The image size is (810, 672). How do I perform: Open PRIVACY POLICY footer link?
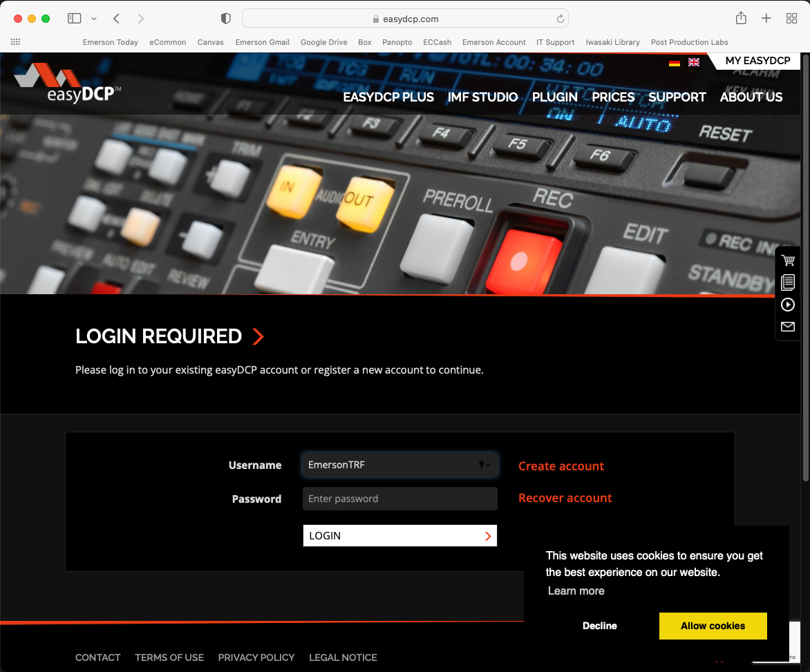point(256,657)
